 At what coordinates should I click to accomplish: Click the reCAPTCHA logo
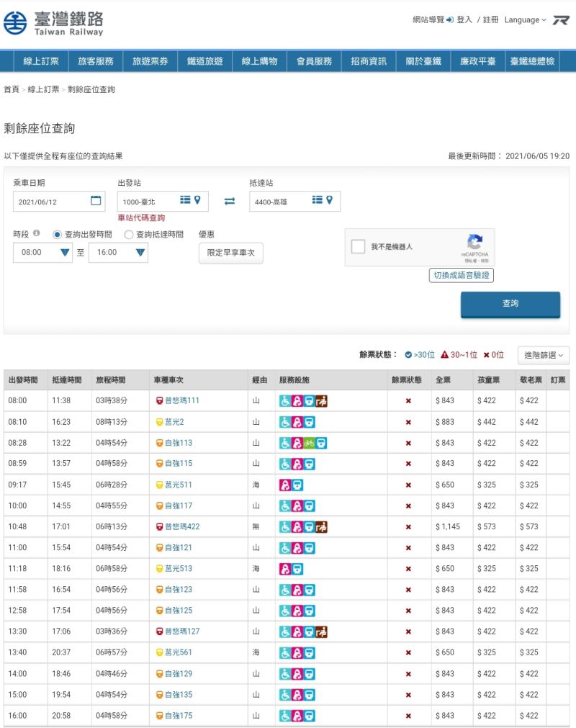tap(474, 242)
